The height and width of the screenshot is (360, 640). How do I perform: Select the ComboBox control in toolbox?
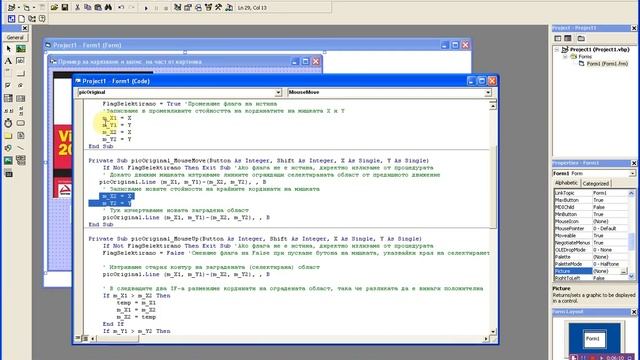8,98
